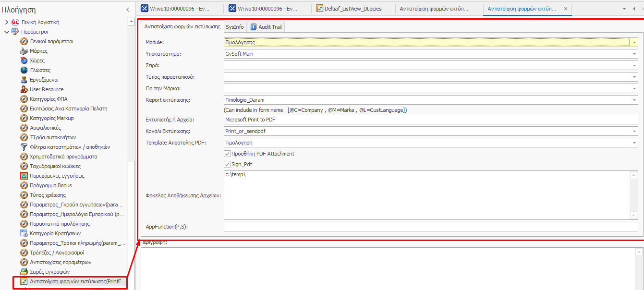Click the Εκτυπωτής ή Αρχείο input field

point(430,120)
